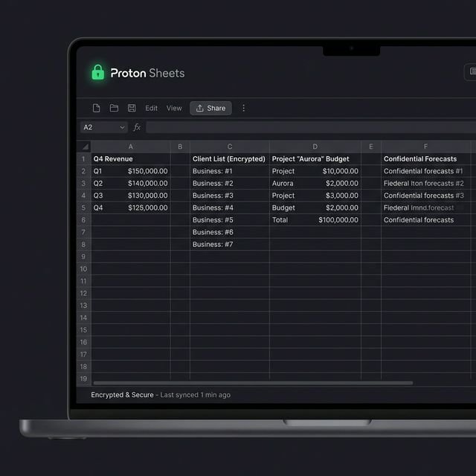Select column F header
Screen dimensions: 476x476
(425, 147)
